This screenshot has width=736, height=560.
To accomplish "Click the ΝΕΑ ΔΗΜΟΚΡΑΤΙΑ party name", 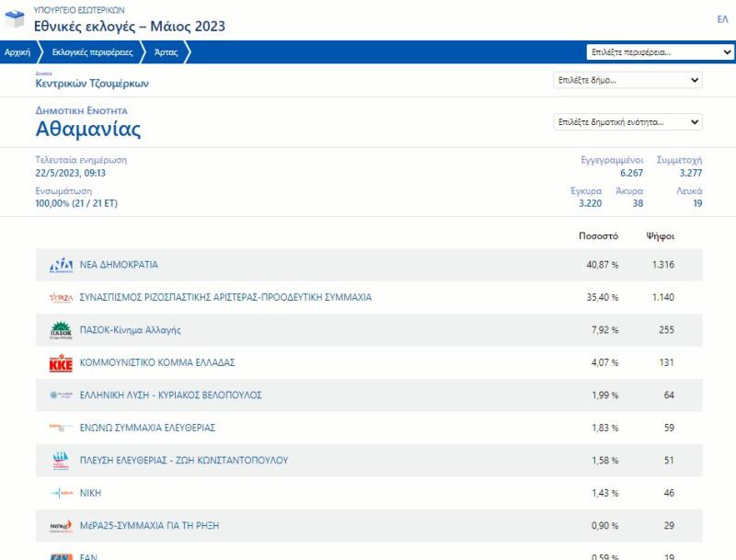I will tap(119, 265).
